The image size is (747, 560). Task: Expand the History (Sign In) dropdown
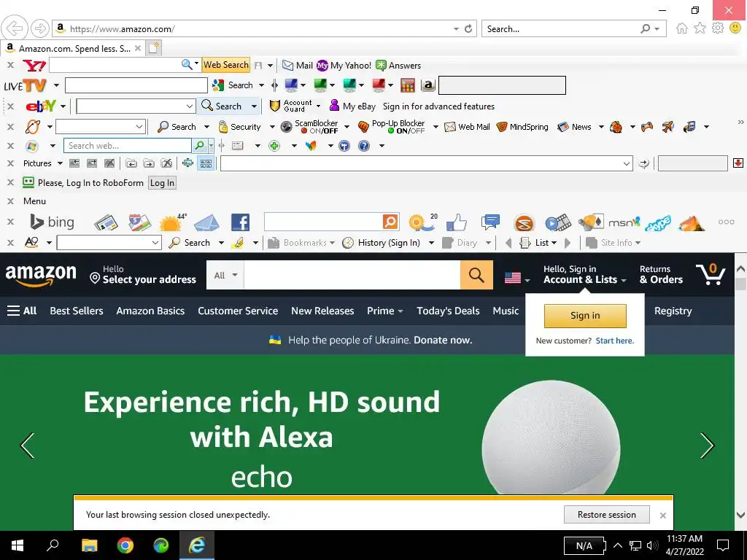point(432,242)
